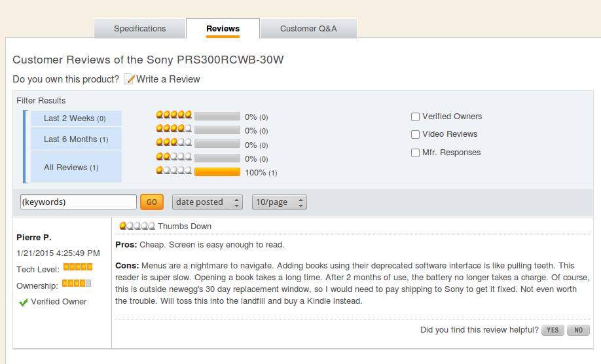
Task: Click the Write a Review pencil icon
Action: point(129,79)
